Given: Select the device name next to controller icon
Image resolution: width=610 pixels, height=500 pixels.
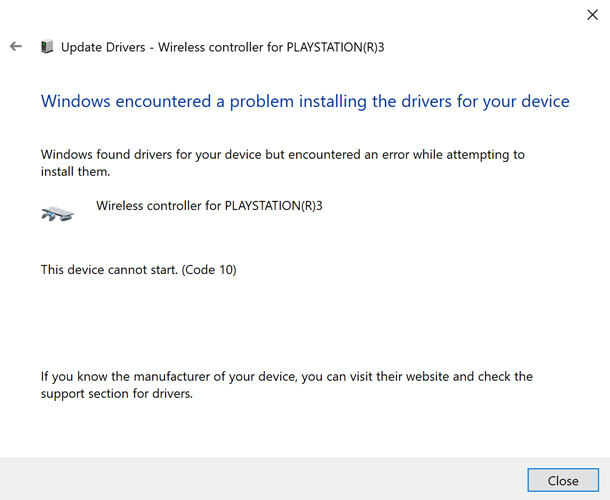Looking at the screenshot, I should tap(209, 205).
